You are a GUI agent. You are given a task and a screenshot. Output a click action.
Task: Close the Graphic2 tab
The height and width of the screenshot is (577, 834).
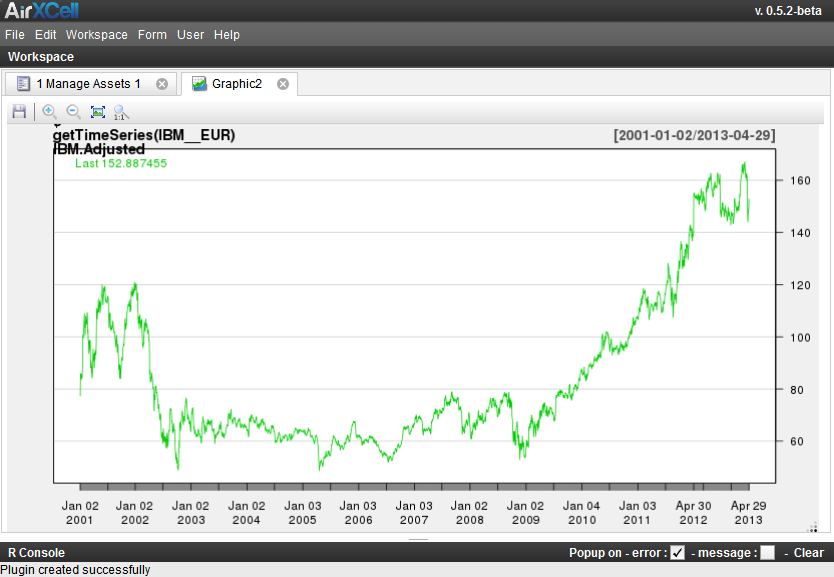pyautogui.click(x=283, y=84)
